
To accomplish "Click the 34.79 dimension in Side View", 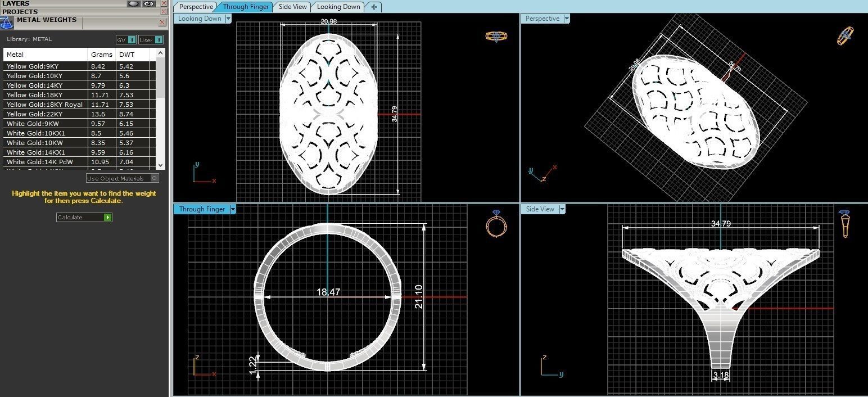I will (x=721, y=223).
